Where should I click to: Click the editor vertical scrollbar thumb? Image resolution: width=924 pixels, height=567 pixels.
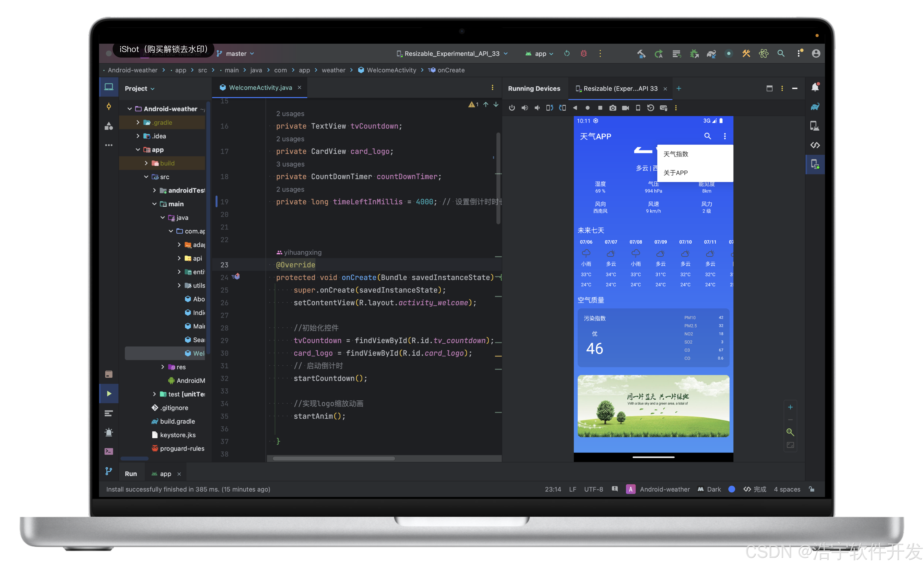tap(498, 178)
